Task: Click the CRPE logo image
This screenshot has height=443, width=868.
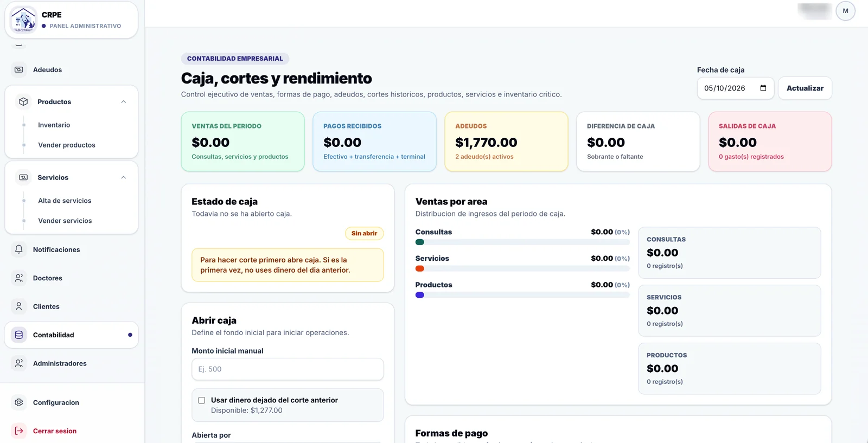Action: (x=23, y=20)
